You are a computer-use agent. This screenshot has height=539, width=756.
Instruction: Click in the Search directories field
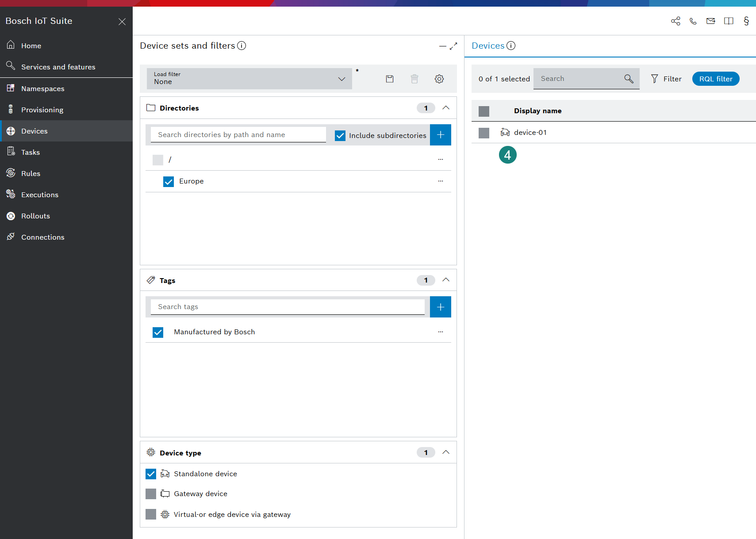click(x=238, y=135)
